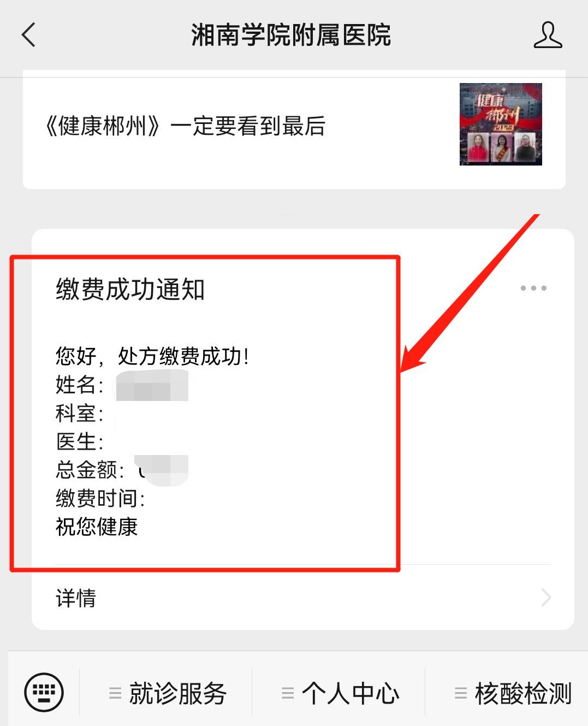The image size is (588, 726).
Task: Open the 详情 link of the notice
Action: coord(303,598)
